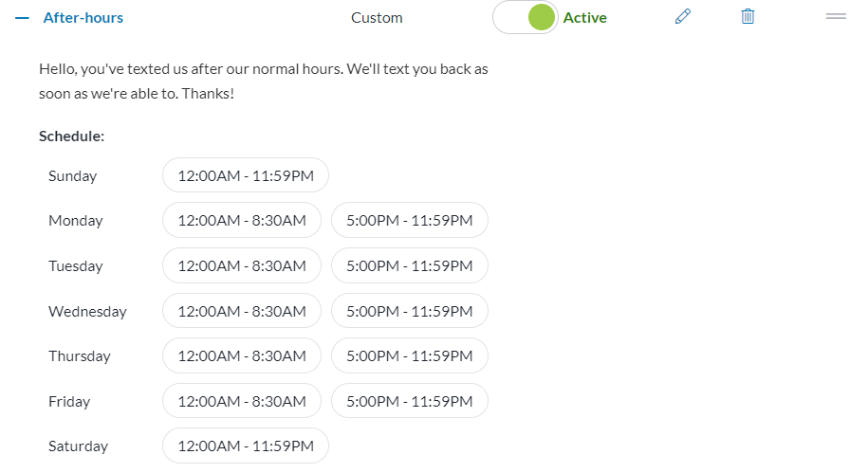Select Monday's 5:00PM - 11:59PM slot
868x473 pixels.
[409, 220]
